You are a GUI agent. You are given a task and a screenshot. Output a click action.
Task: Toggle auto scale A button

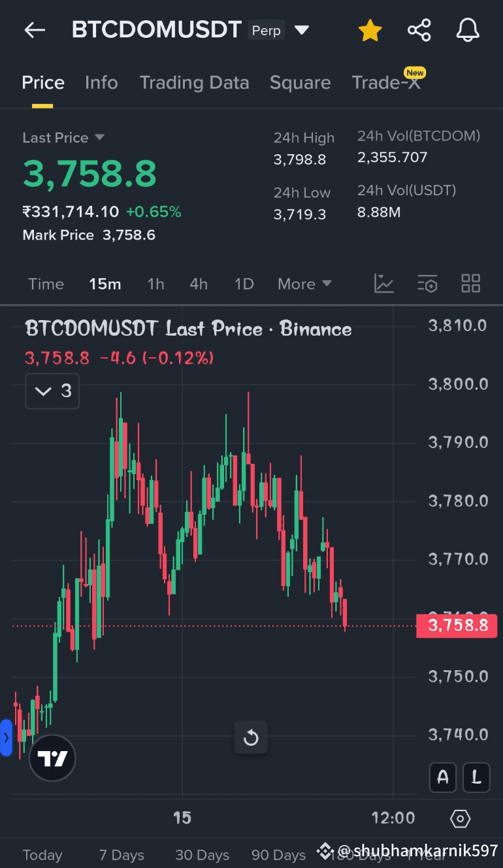pyautogui.click(x=443, y=777)
